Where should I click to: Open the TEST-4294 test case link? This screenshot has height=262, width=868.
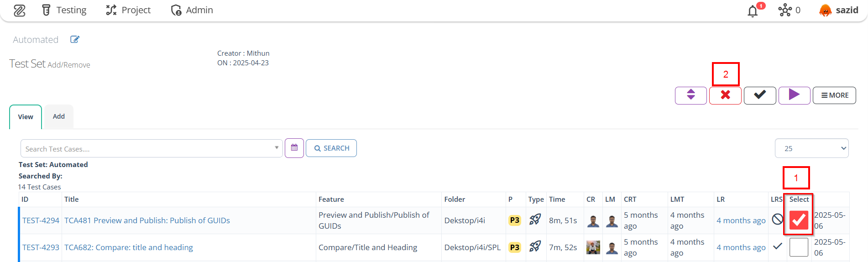(41, 220)
